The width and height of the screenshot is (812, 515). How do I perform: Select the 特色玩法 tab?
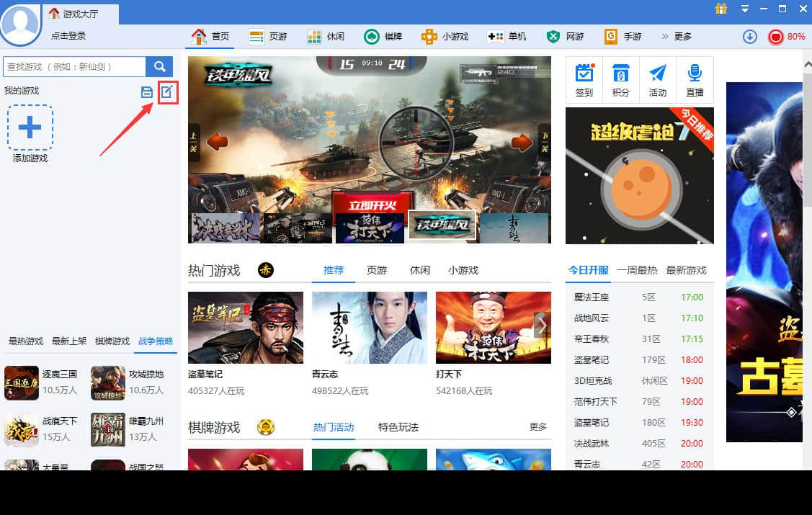[398, 427]
